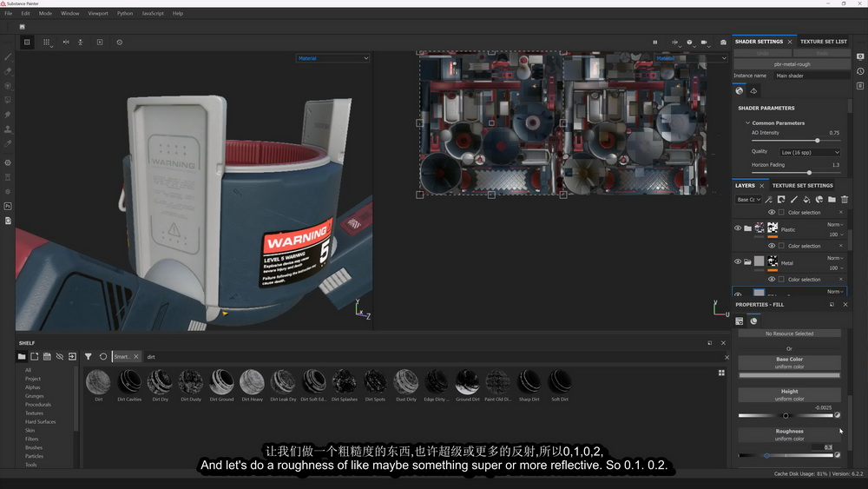This screenshot has width=868, height=489.
Task: Click the shelf hidden-eye icon
Action: pyautogui.click(x=60, y=357)
